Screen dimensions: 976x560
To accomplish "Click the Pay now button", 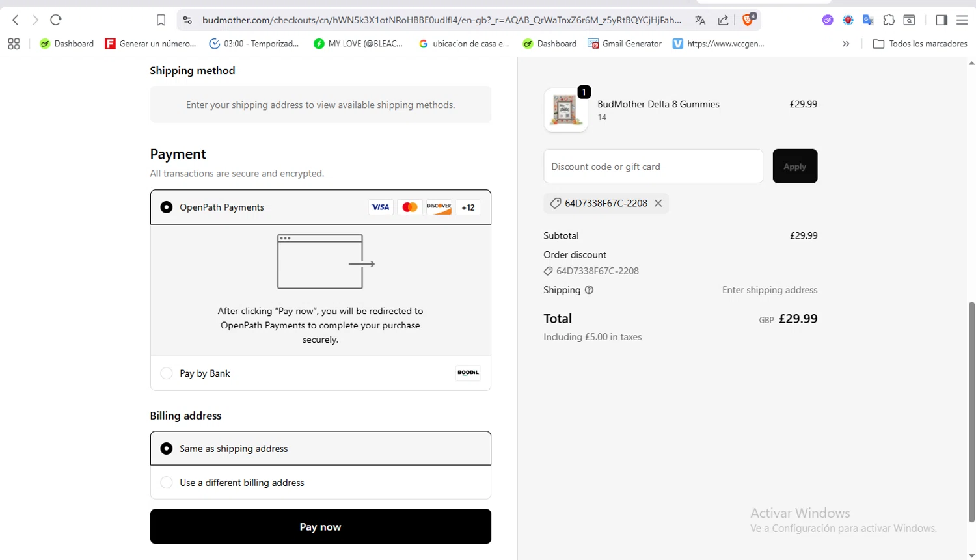I will pyautogui.click(x=321, y=526).
